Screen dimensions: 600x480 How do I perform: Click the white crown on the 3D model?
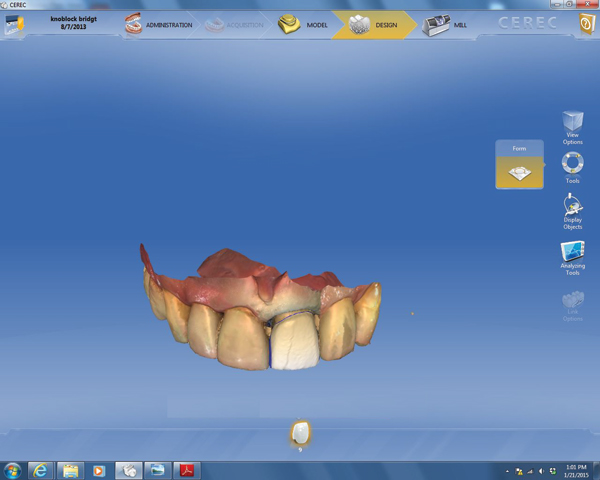pos(294,342)
